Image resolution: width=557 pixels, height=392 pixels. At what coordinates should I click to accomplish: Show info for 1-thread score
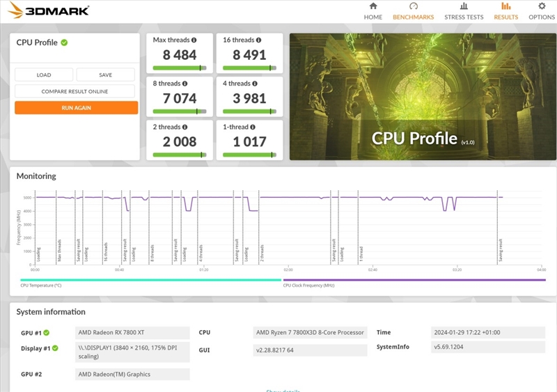tap(253, 127)
